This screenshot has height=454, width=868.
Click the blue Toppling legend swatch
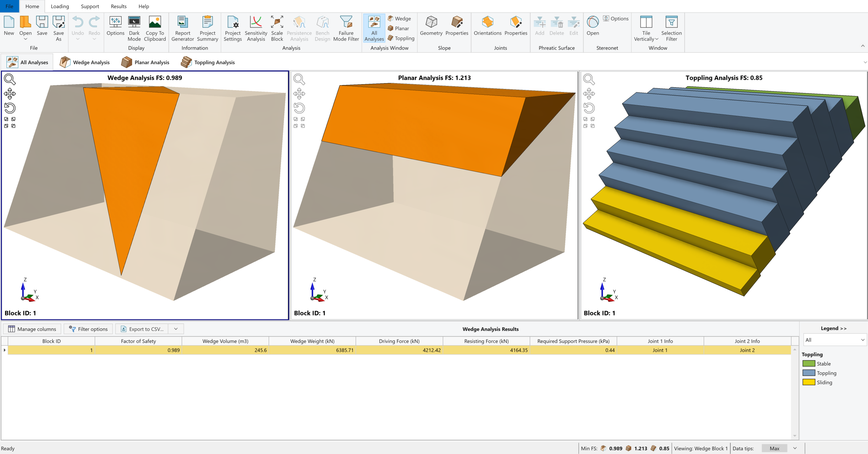pos(809,373)
